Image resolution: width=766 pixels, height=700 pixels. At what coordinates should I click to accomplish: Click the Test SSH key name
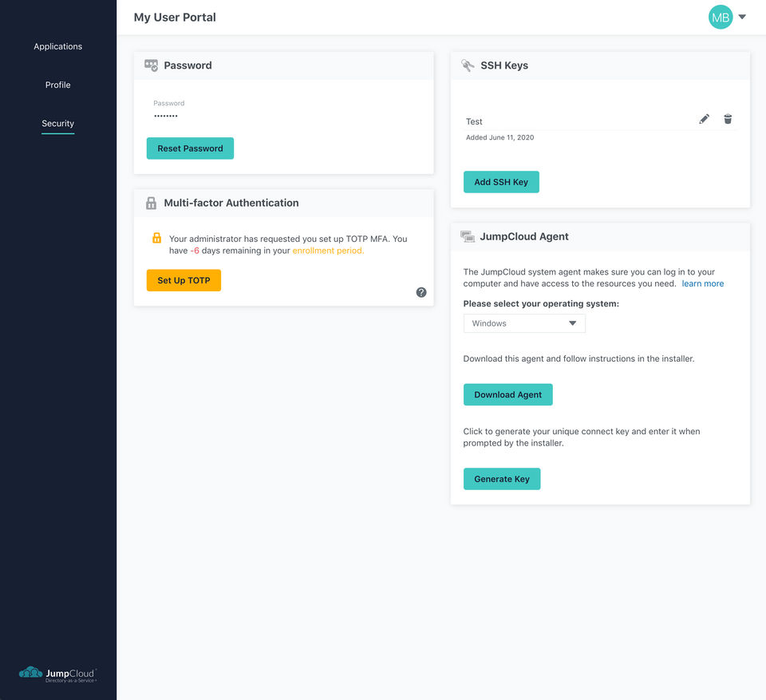click(x=474, y=121)
